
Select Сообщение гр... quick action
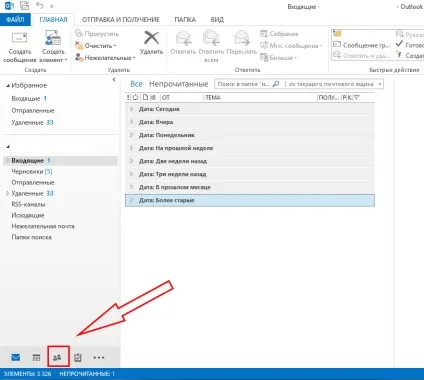coord(362,45)
